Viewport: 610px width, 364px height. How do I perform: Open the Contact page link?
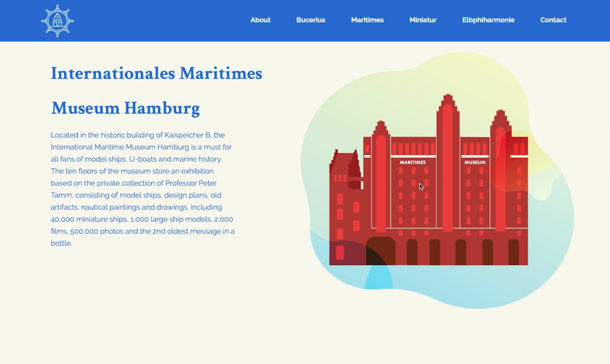pos(553,20)
